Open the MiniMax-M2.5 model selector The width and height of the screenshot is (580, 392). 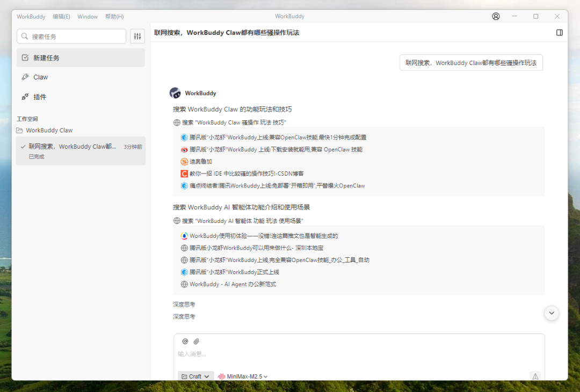click(x=242, y=376)
